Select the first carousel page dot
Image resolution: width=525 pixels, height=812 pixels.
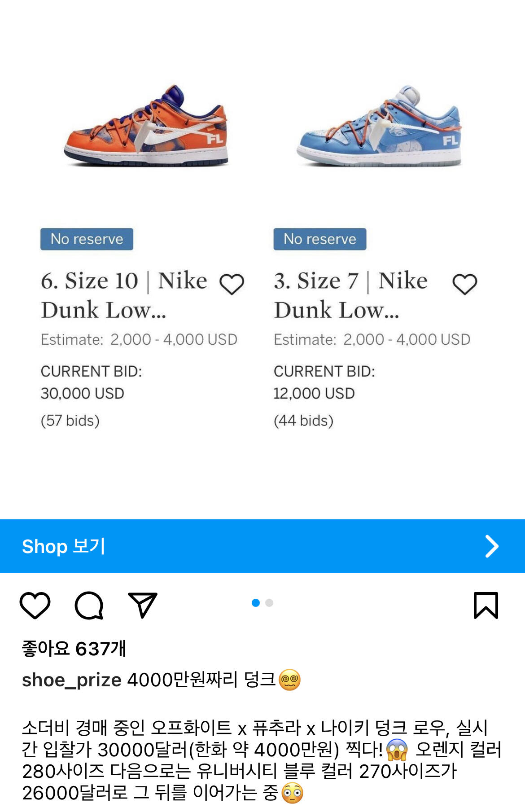pos(256,603)
